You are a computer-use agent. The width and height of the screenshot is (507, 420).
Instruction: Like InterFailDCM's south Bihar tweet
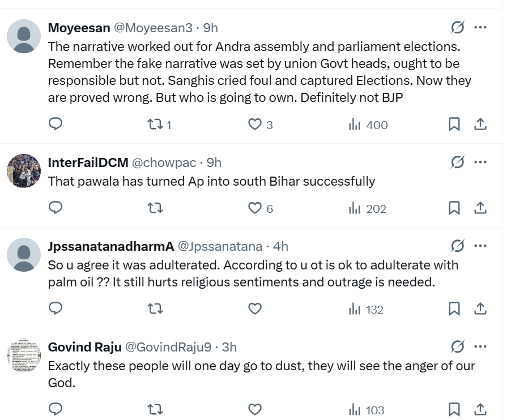tap(255, 208)
